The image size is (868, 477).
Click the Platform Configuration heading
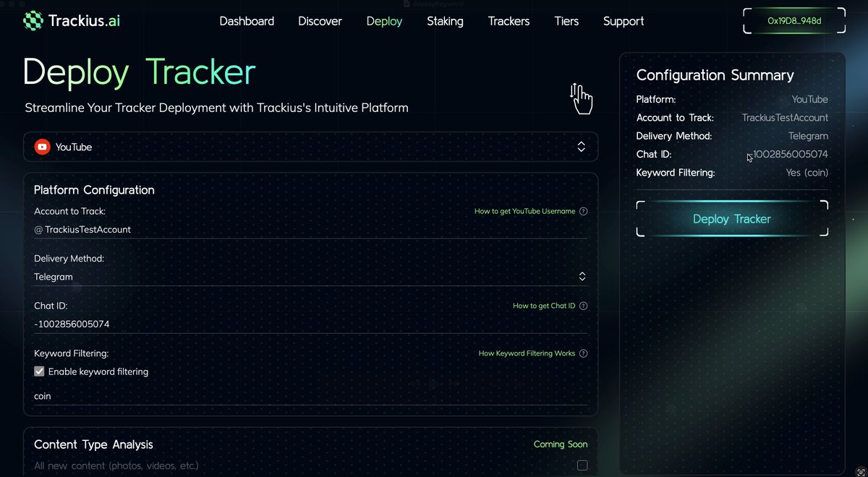94,190
